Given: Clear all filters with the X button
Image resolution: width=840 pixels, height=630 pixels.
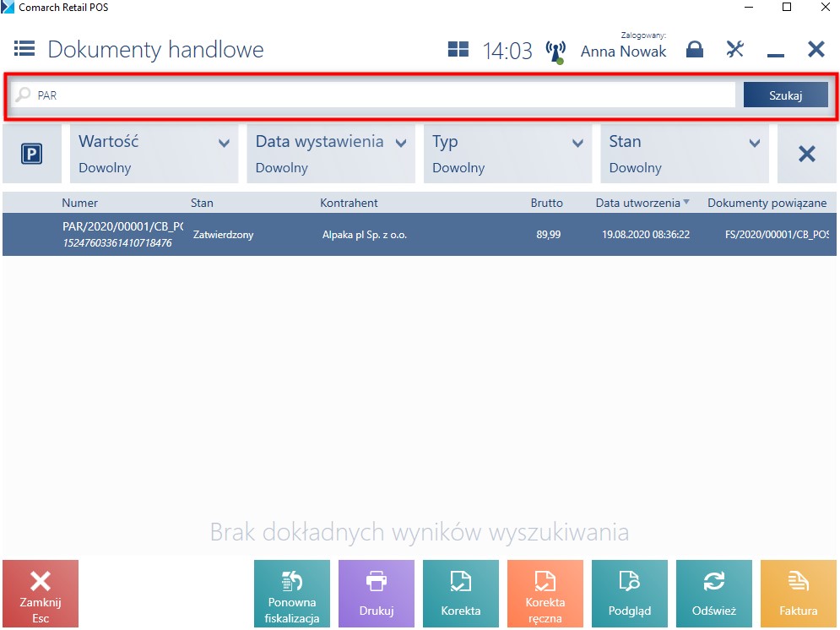Looking at the screenshot, I should coord(807,154).
